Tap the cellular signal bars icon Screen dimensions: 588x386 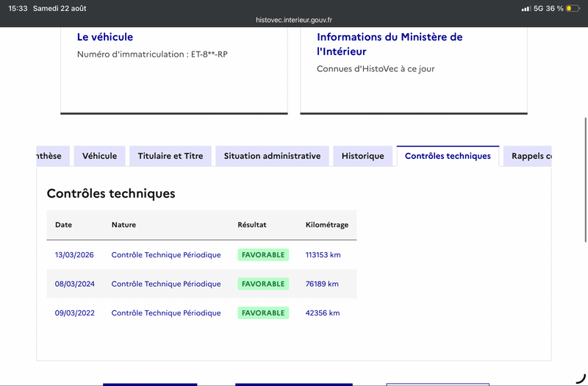coord(526,9)
